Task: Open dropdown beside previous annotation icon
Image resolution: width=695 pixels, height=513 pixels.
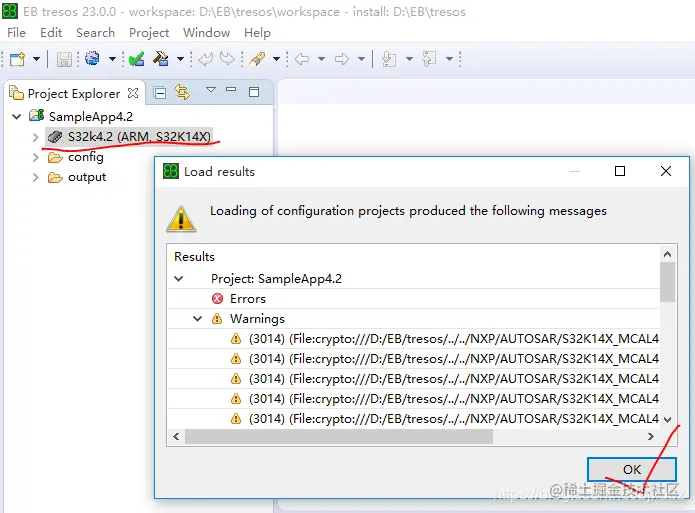Action: [x=449, y=59]
